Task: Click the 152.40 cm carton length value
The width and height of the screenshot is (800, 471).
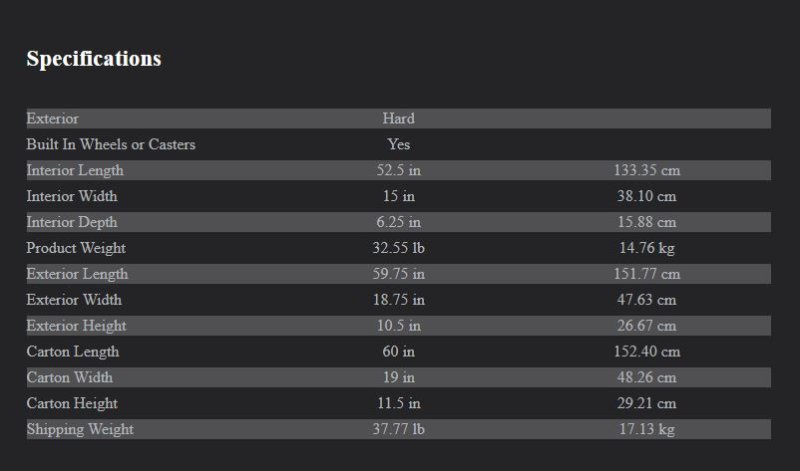Action: [646, 352]
